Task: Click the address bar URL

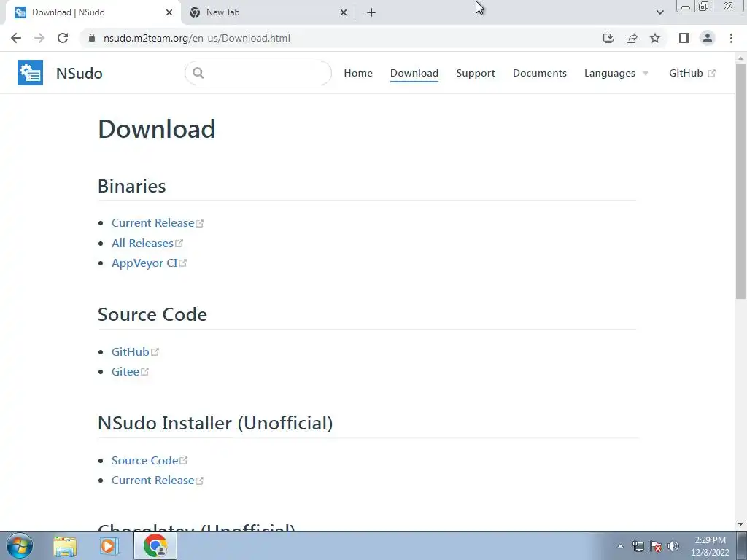Action: pyautogui.click(x=196, y=38)
